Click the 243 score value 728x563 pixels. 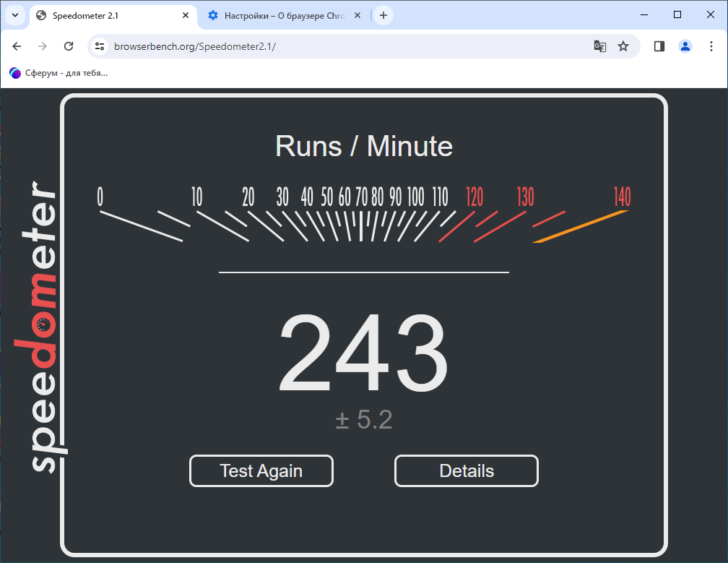[x=363, y=353]
